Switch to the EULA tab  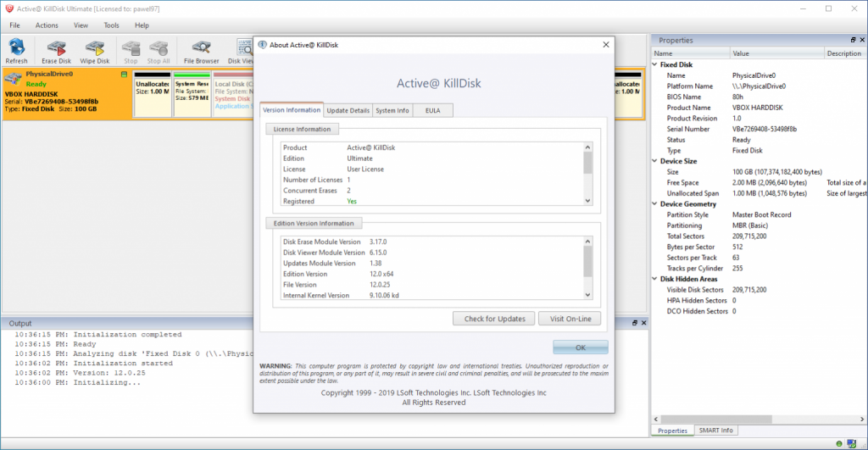click(433, 111)
